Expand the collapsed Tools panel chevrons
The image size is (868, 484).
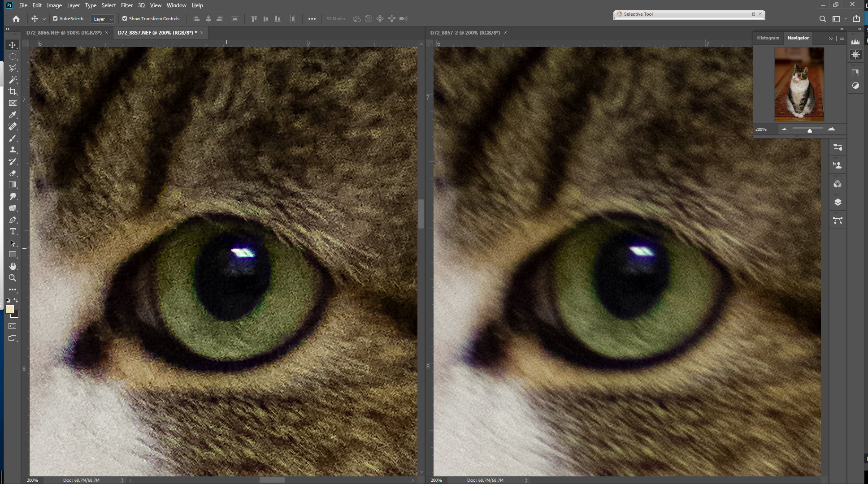(8, 29)
